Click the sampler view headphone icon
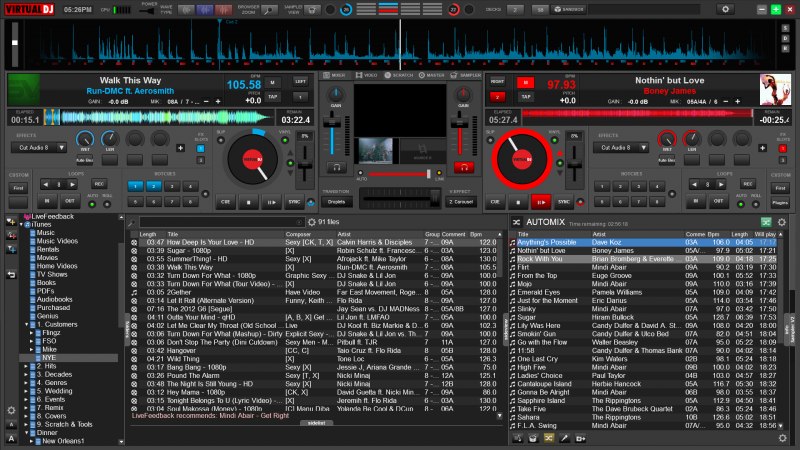 coord(312,10)
